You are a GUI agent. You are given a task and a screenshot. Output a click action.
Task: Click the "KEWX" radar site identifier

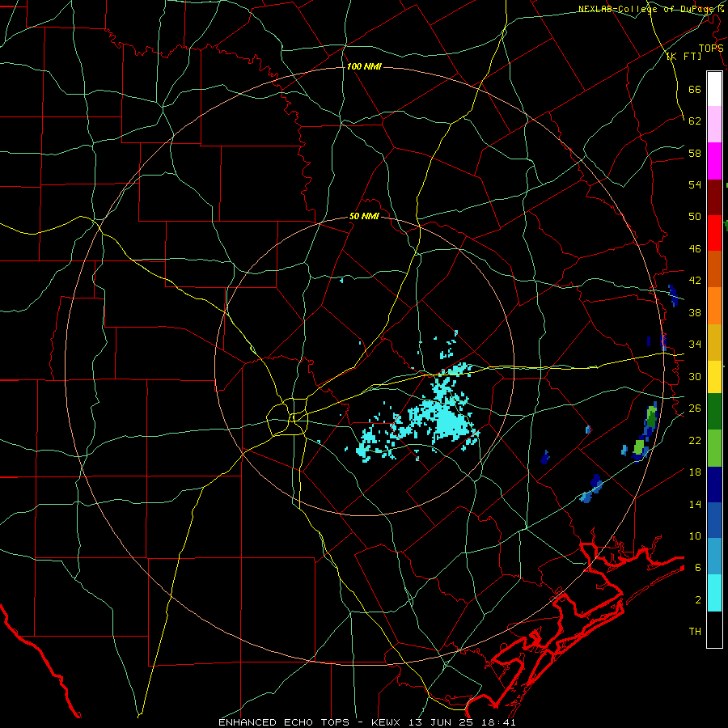point(387,722)
